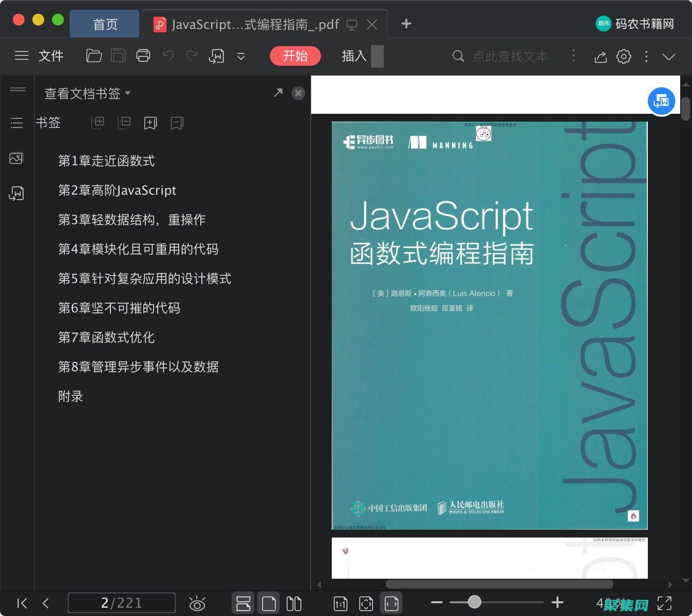Switch to two-page spread view

(x=293, y=603)
